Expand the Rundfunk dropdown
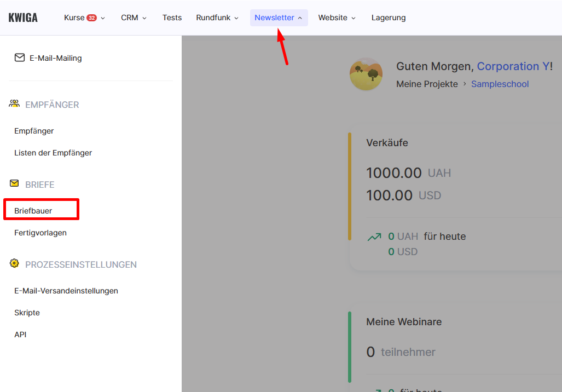This screenshot has height=392, width=562. point(217,18)
